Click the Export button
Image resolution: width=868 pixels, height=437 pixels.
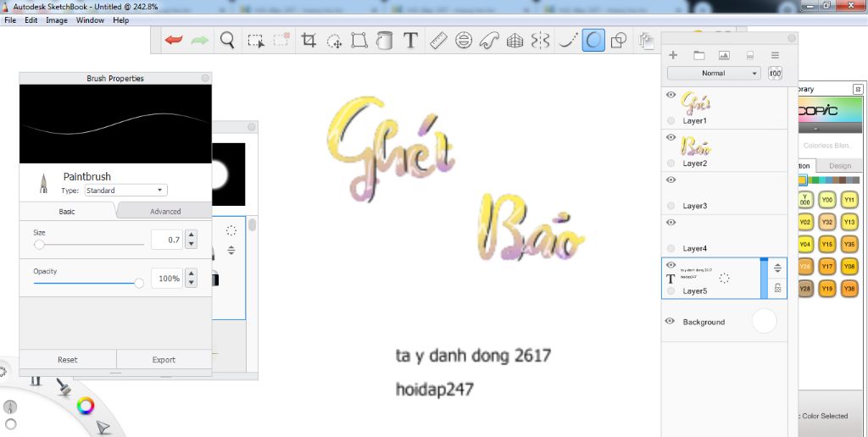164,360
